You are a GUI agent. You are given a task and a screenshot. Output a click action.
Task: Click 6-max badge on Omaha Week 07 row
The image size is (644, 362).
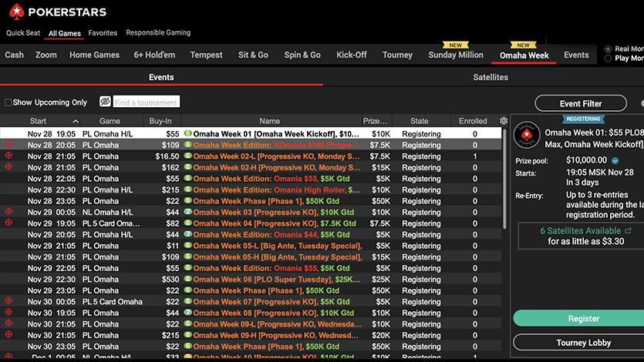tap(187, 301)
